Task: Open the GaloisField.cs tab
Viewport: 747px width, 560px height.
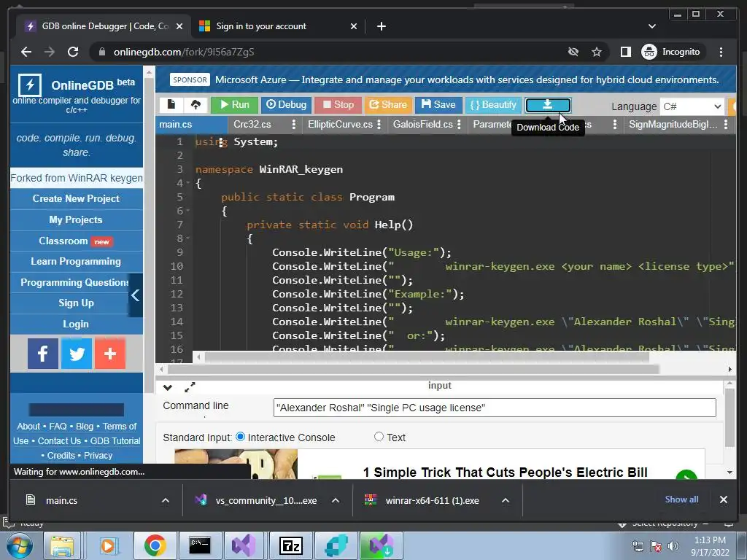Action: tap(423, 124)
